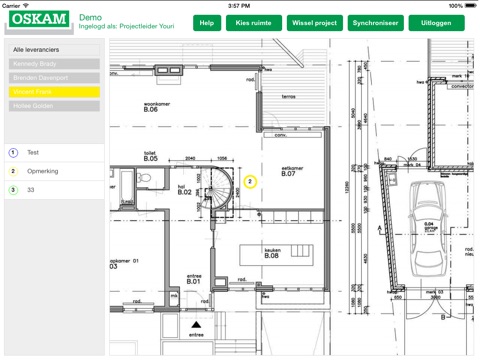
Task: Select the yellow circle 2 Opmerking icon
Action: [13, 171]
